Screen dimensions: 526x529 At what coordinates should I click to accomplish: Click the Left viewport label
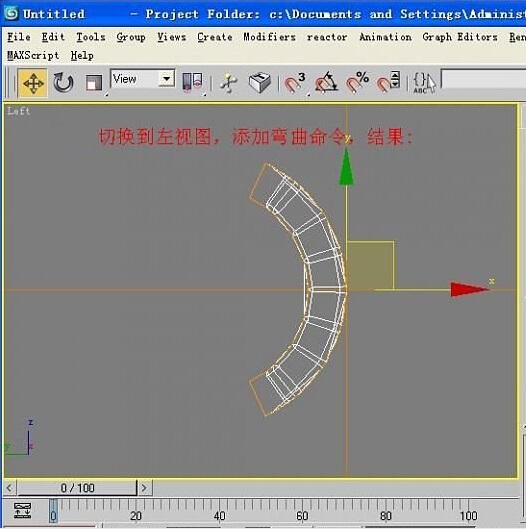pos(19,111)
